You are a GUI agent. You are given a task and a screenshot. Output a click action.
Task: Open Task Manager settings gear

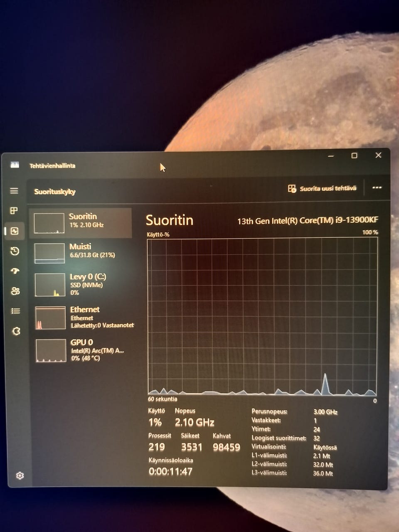[x=20, y=475]
